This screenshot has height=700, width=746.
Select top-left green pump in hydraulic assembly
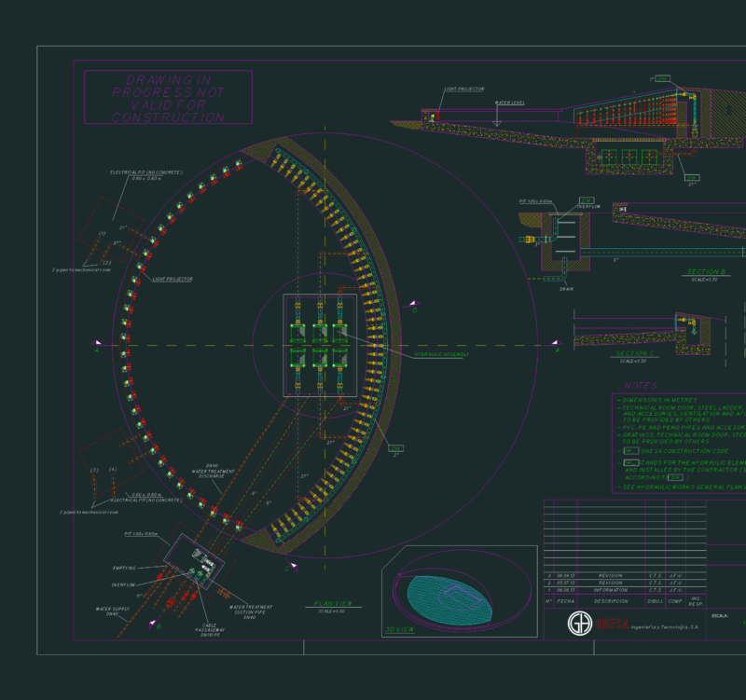click(x=297, y=334)
